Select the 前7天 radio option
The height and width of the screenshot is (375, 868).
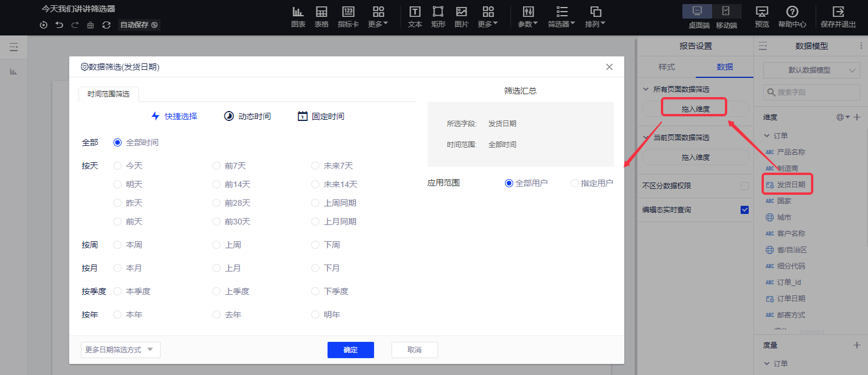[216, 166]
